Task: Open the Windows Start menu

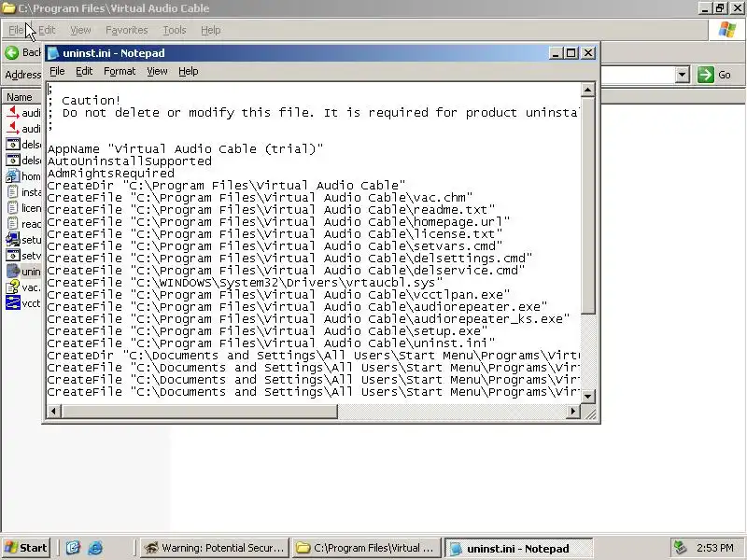Action: 26,548
